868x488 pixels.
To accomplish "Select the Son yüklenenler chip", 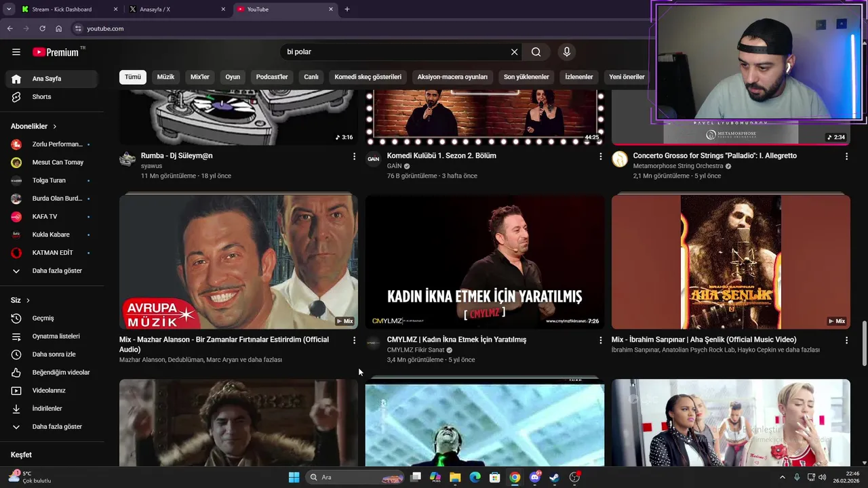I will click(526, 77).
